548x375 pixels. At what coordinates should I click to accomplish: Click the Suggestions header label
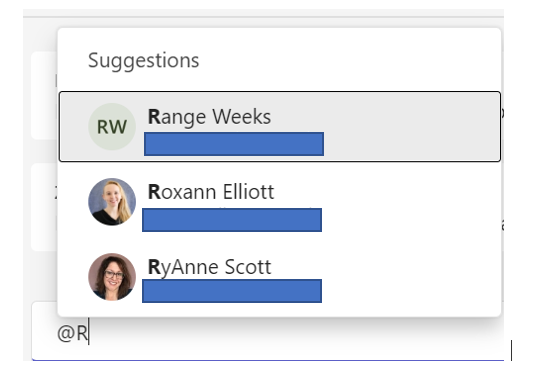click(143, 60)
